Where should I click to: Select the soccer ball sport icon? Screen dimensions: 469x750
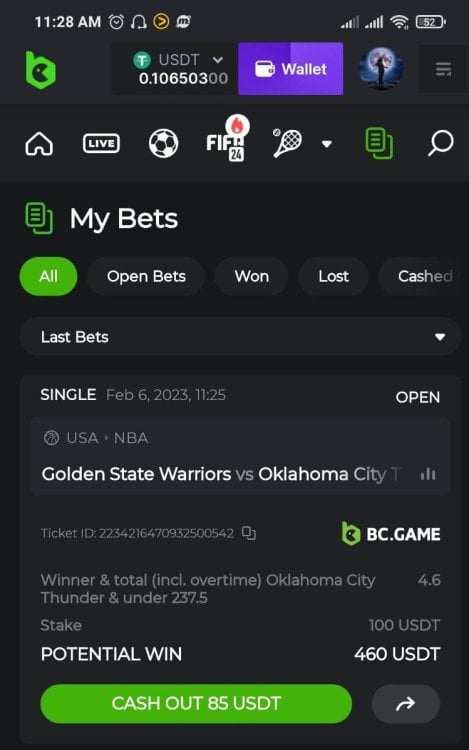point(164,143)
